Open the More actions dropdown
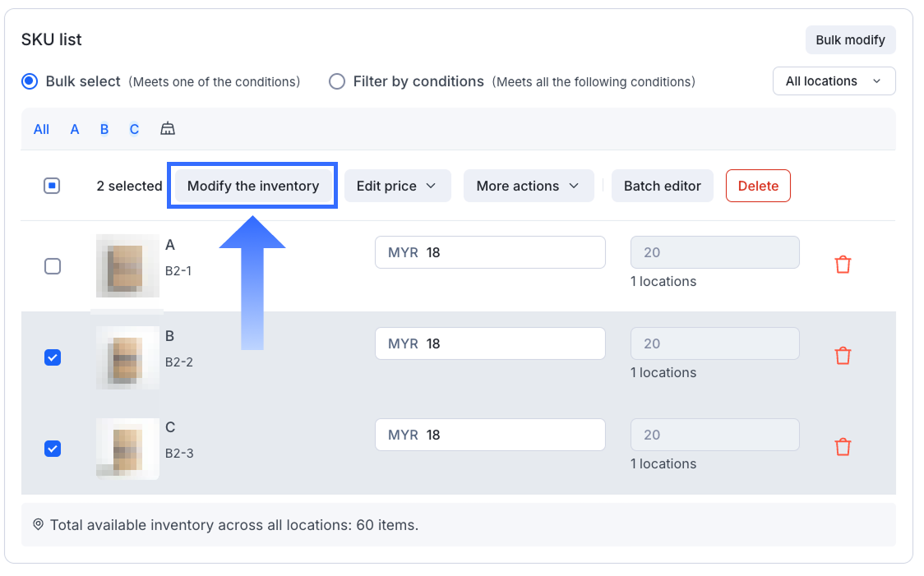The width and height of the screenshot is (924, 576). tap(529, 186)
